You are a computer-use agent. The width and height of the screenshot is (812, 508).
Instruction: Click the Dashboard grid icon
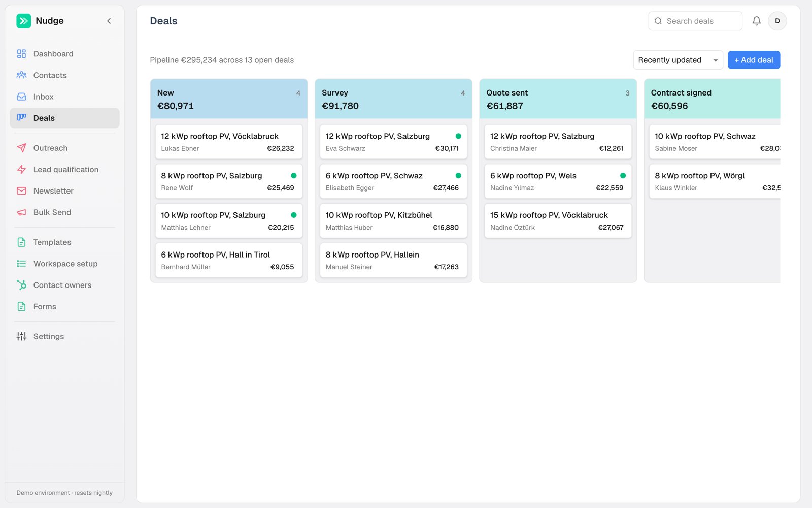[x=21, y=54]
